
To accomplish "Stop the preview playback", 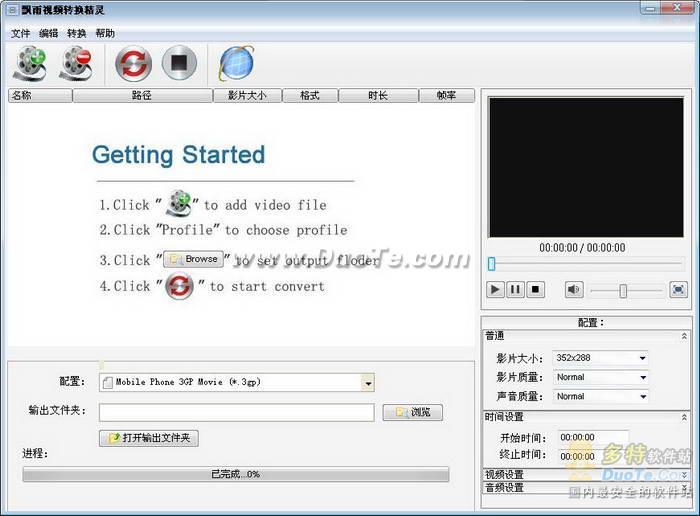I will (x=535, y=290).
